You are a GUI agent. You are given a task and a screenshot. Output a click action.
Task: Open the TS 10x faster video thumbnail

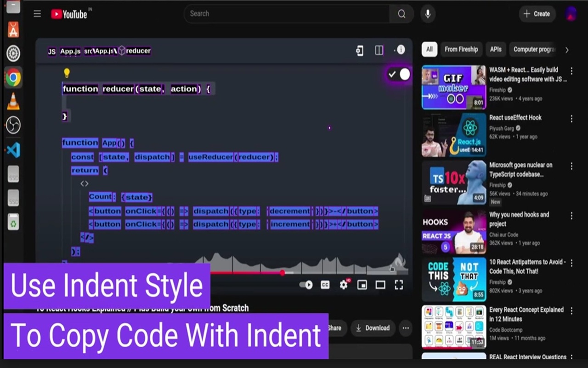pyautogui.click(x=454, y=183)
